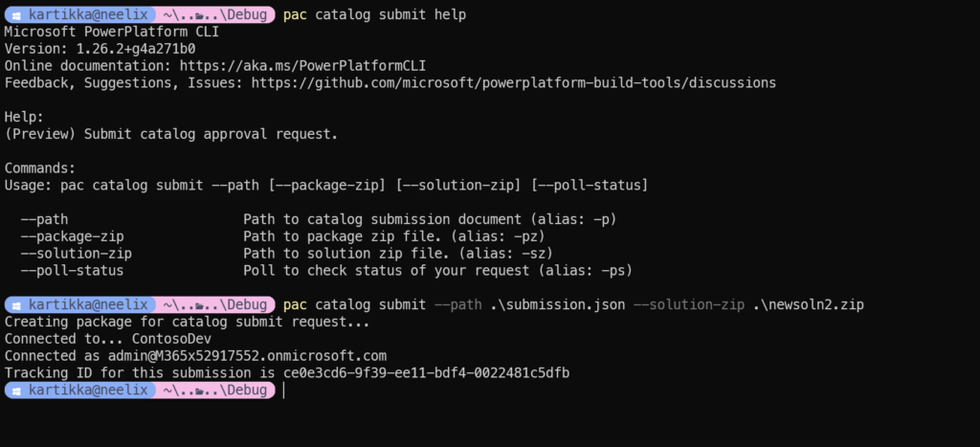This screenshot has width=980, height=447.
Task: Click the .\newsoln2.zip argument
Action: coord(808,305)
